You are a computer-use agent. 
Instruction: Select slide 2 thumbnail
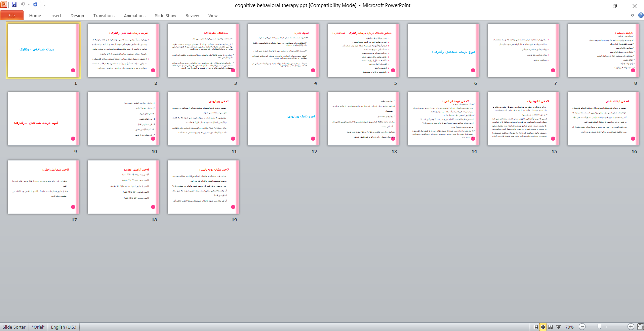point(123,50)
